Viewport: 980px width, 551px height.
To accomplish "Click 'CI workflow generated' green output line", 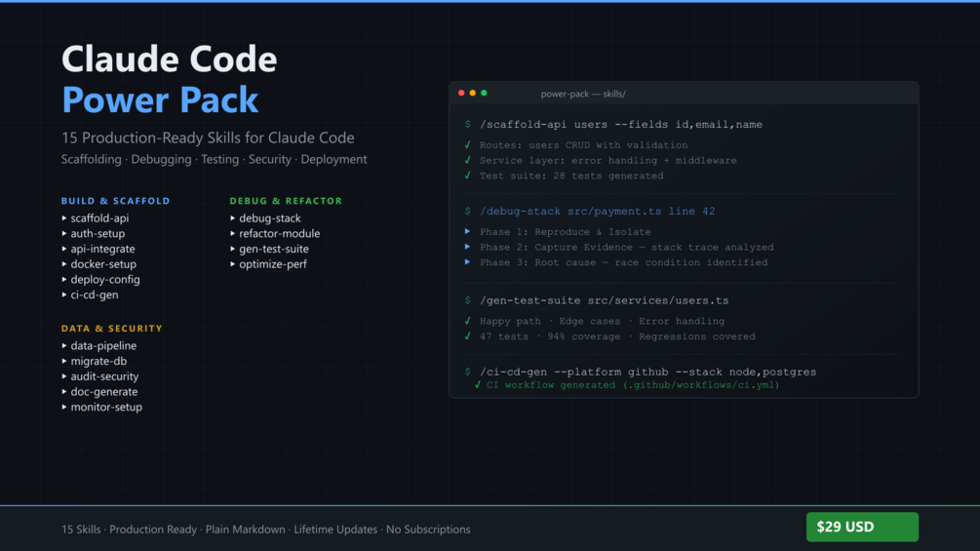I will (x=633, y=385).
